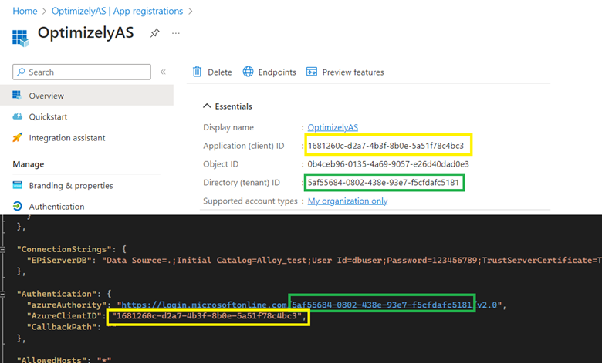This screenshot has height=364, width=602.
Task: Click the "CallbackPath" key in code
Action: (62, 327)
